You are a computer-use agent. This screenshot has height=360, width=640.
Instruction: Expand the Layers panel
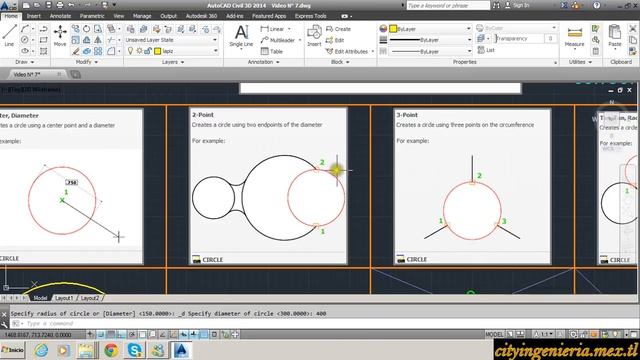point(173,62)
